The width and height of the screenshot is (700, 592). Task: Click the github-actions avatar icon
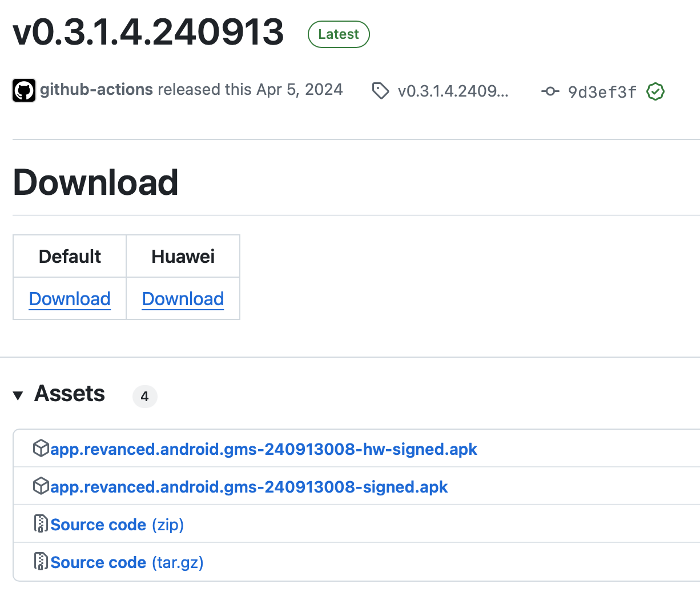pyautogui.click(x=24, y=90)
